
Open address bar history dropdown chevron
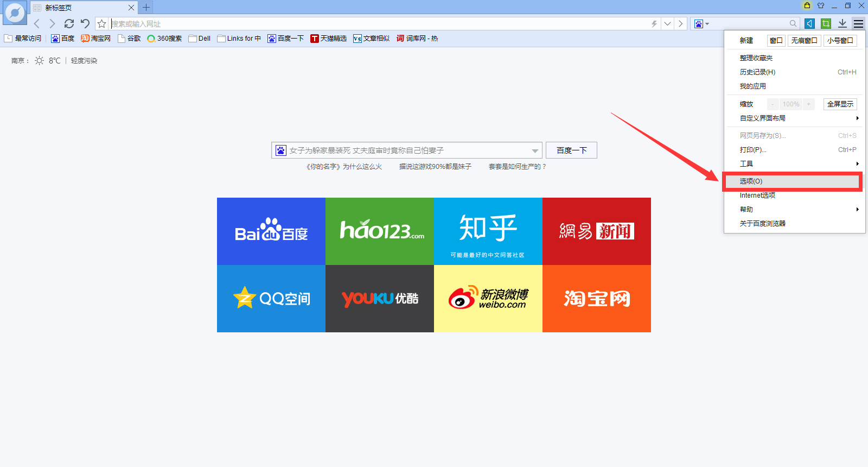point(668,24)
